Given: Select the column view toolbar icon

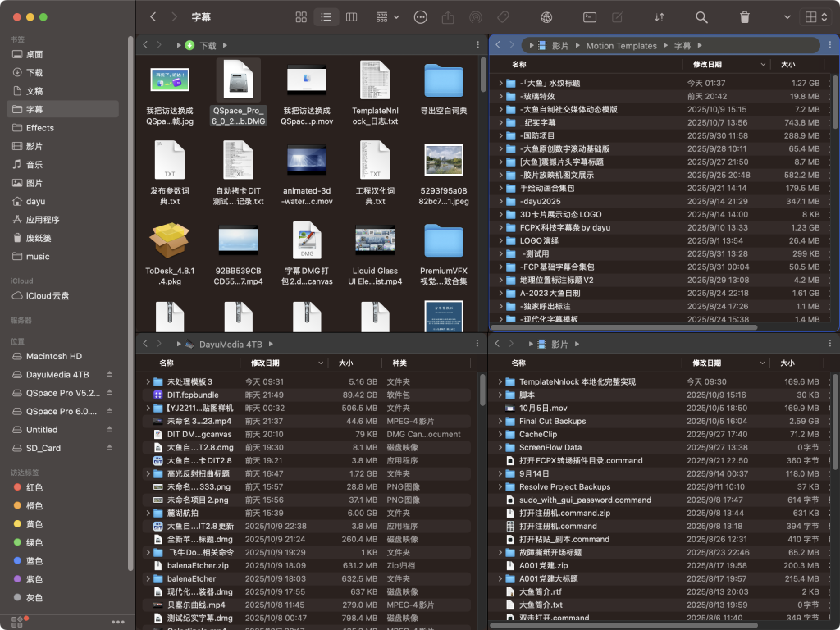Looking at the screenshot, I should [351, 17].
